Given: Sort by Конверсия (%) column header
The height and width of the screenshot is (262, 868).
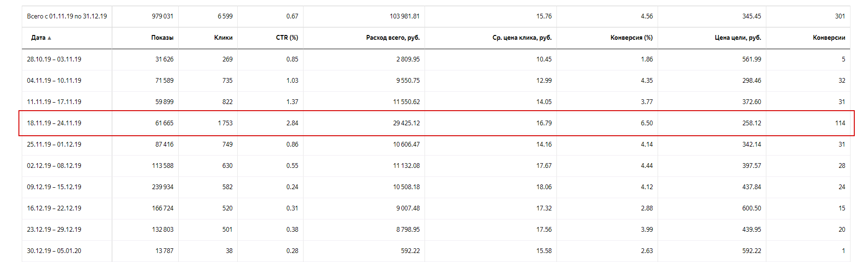Looking at the screenshot, I should 631,38.
